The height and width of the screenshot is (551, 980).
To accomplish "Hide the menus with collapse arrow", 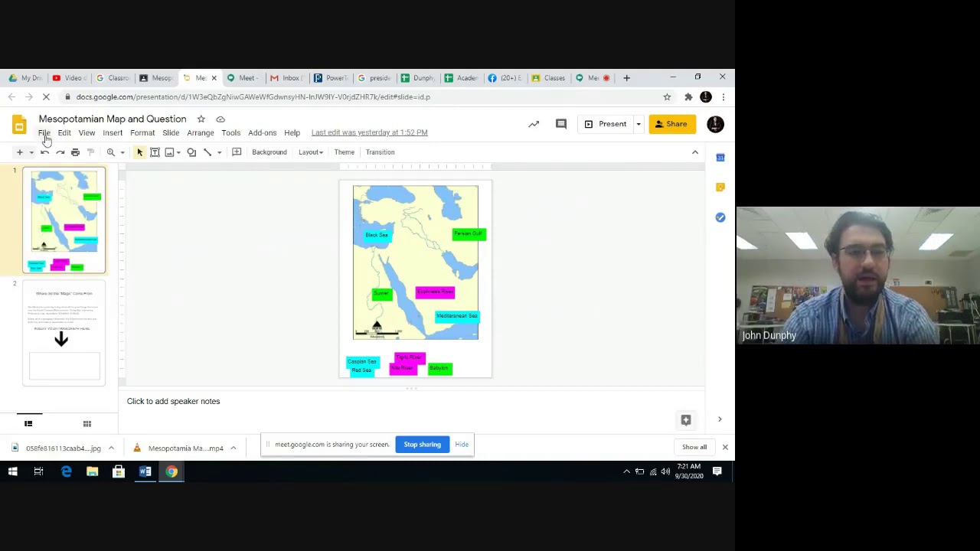I will pos(695,152).
